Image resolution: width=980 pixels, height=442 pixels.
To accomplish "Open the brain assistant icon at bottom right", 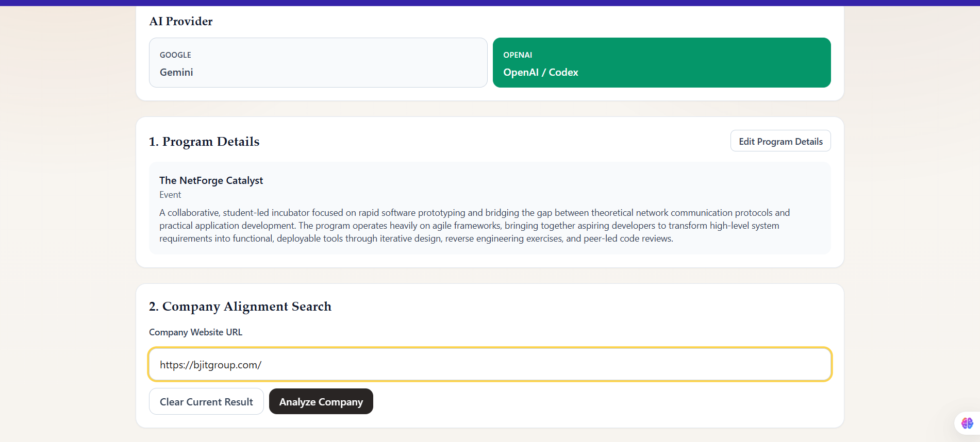I will tap(967, 423).
